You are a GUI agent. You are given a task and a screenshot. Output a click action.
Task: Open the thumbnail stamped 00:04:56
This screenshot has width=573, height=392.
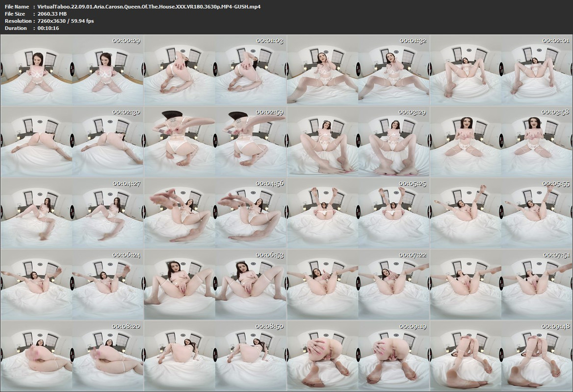(x=215, y=213)
